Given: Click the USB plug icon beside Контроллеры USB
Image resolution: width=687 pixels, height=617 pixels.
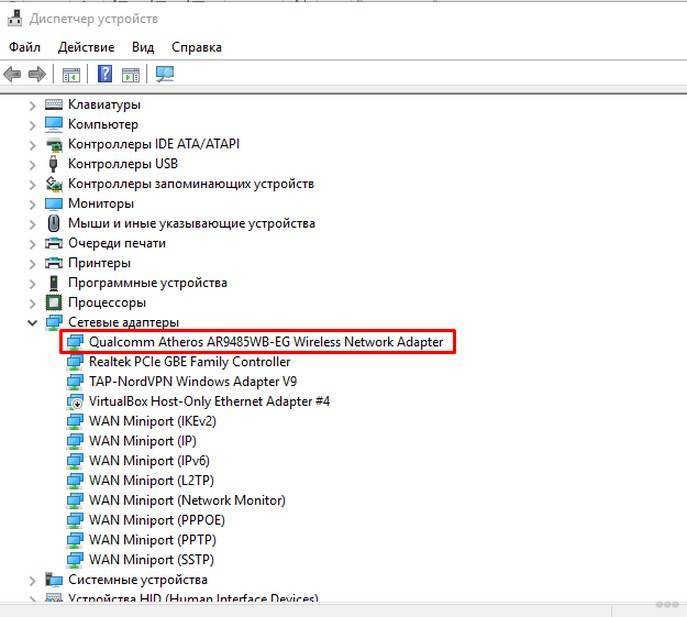Looking at the screenshot, I should click(53, 164).
